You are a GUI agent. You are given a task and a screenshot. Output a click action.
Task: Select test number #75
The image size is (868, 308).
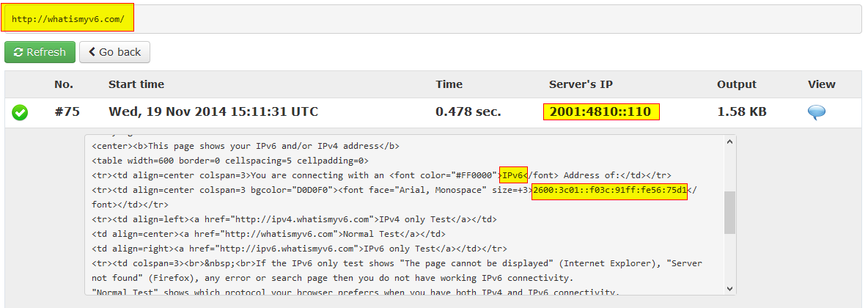click(x=67, y=112)
